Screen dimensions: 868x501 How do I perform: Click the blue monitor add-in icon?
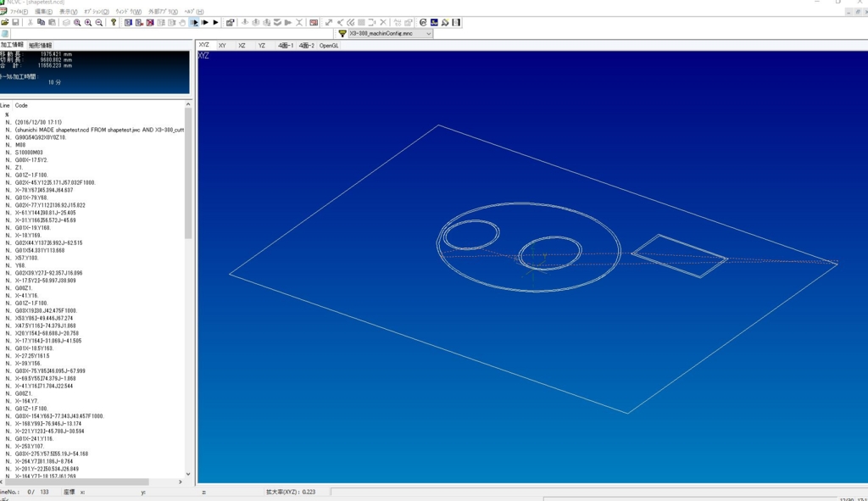click(x=434, y=22)
